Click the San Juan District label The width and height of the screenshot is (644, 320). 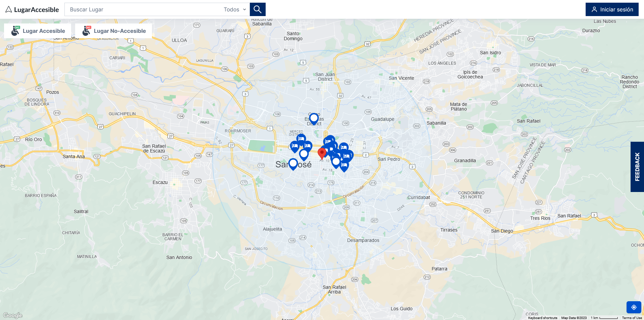[325, 77]
